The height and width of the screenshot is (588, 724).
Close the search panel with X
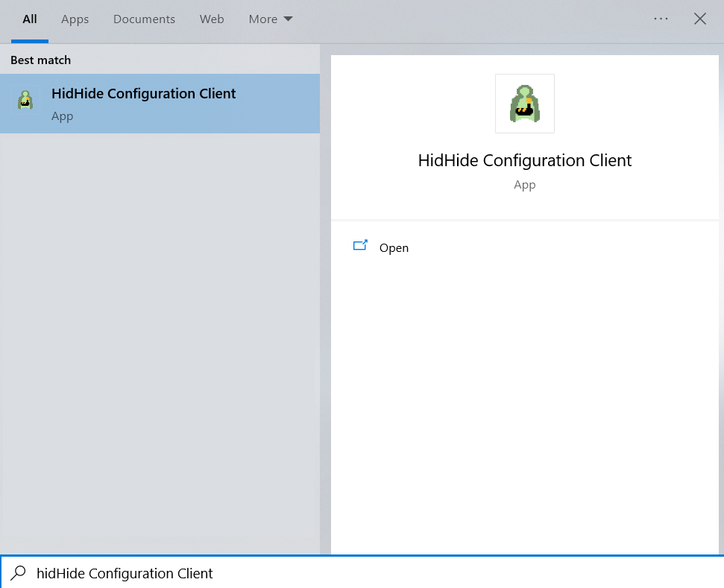(700, 19)
